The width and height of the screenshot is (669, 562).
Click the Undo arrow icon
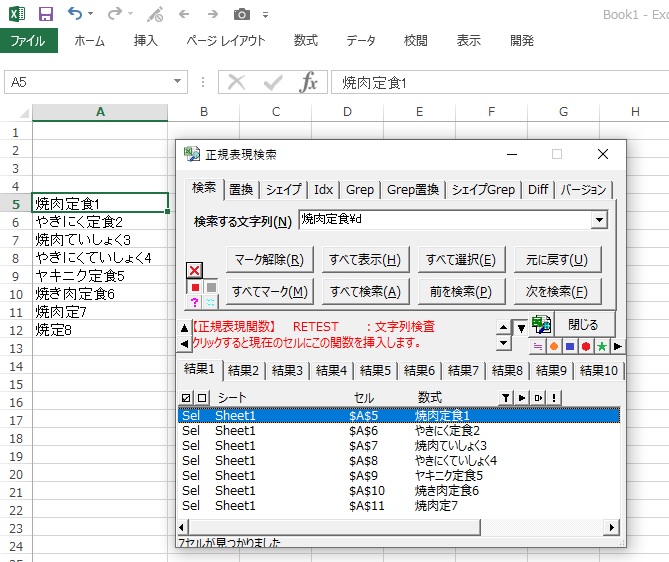(76, 14)
